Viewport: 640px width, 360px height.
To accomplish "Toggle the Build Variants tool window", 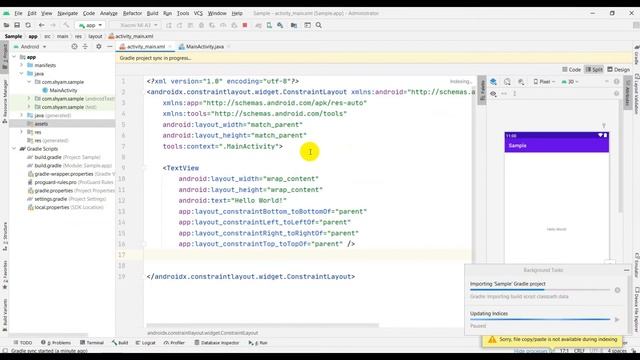I will tap(4, 315).
